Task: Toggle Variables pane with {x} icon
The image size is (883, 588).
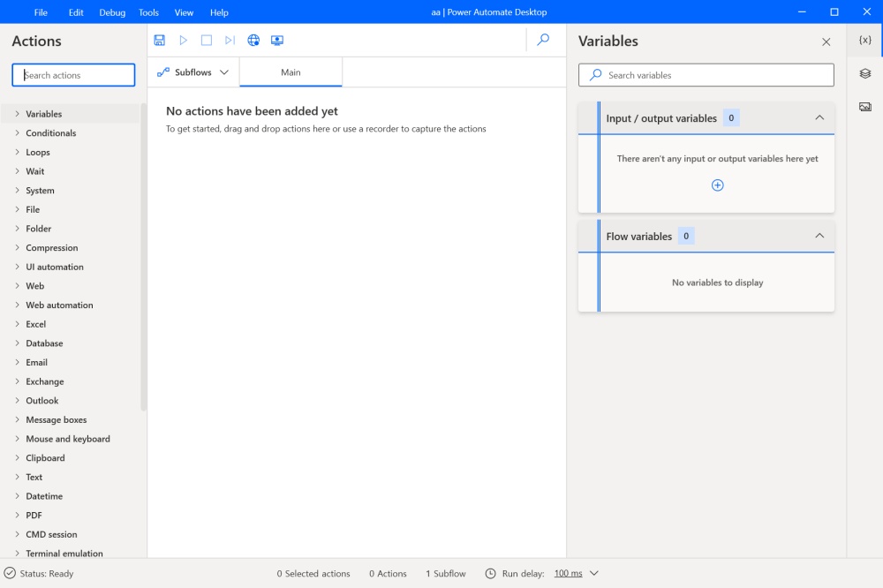Action: [x=865, y=40]
